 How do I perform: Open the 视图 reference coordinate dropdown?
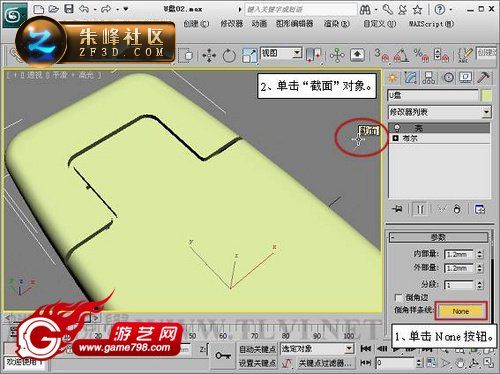281,53
